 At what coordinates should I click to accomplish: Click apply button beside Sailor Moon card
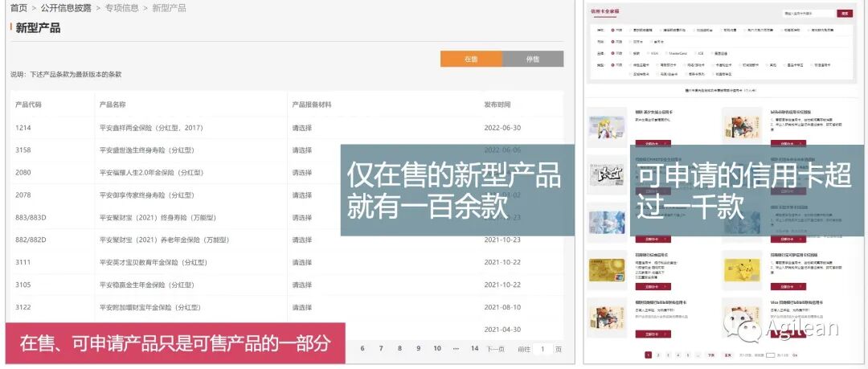point(653,143)
